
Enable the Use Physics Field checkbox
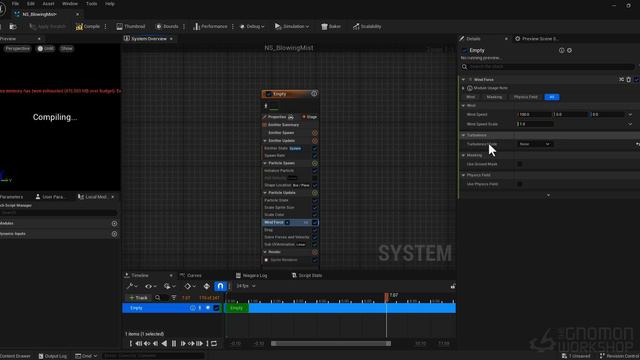pos(520,184)
